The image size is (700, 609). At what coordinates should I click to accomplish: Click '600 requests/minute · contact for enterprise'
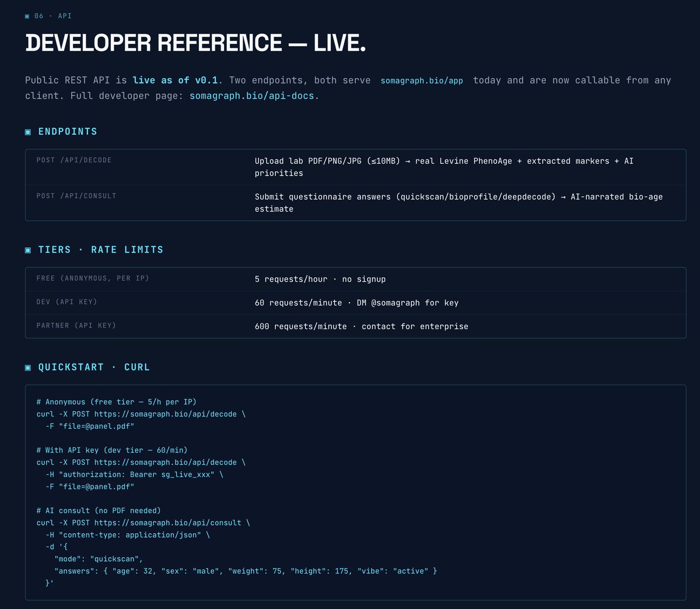click(361, 327)
